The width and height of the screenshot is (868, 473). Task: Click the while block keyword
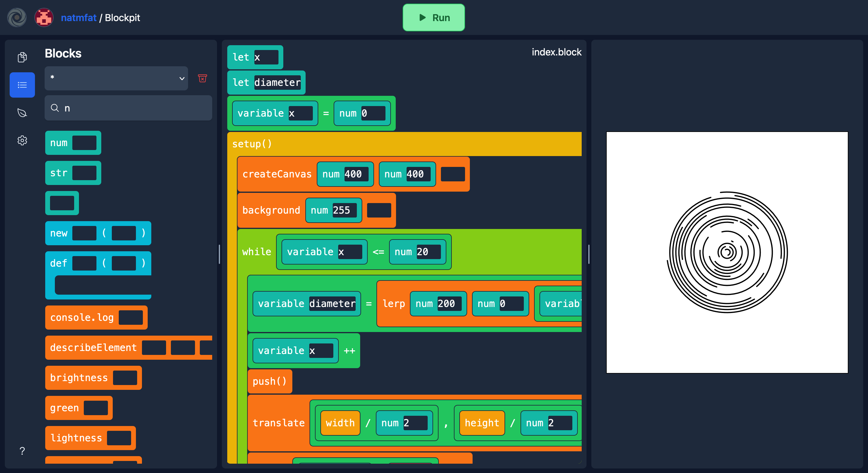[256, 252]
